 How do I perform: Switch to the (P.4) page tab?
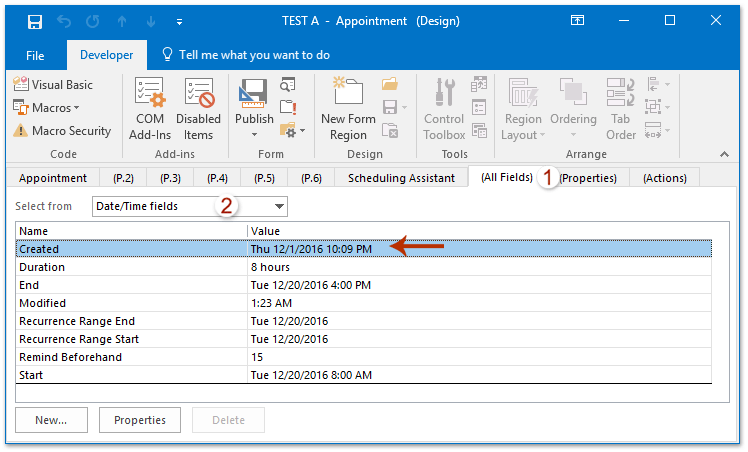[217, 178]
